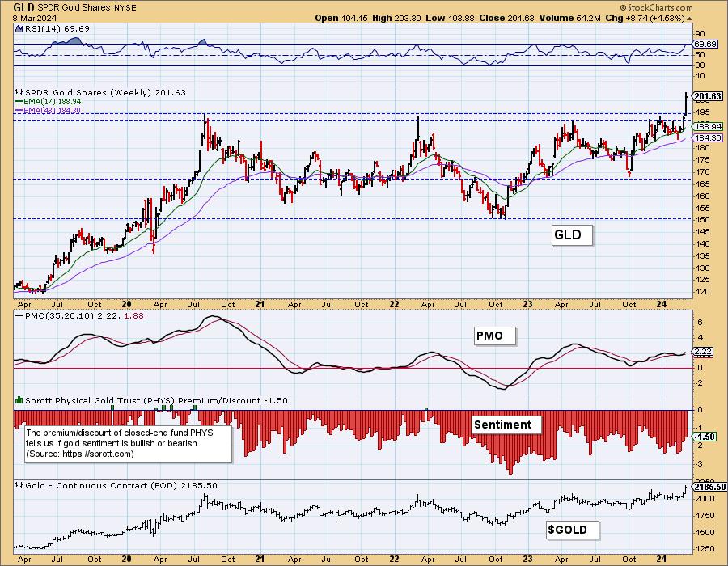The image size is (728, 566).
Task: Click the 195 price axis label
Action: [x=702, y=112]
